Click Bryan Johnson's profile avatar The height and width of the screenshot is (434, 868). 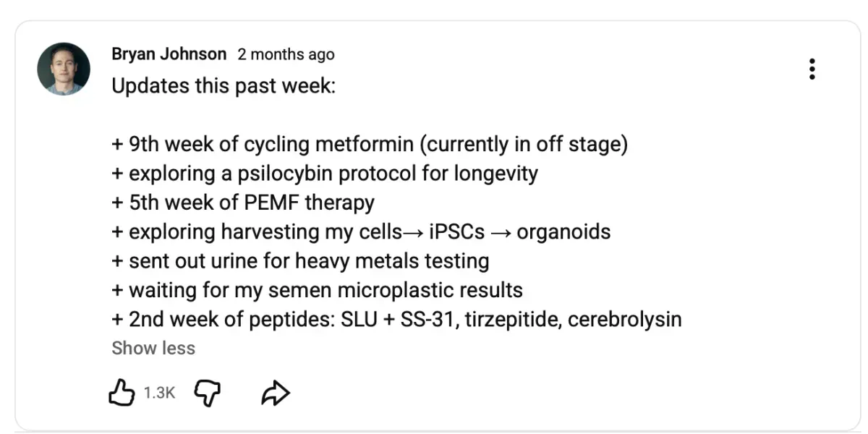(x=64, y=69)
